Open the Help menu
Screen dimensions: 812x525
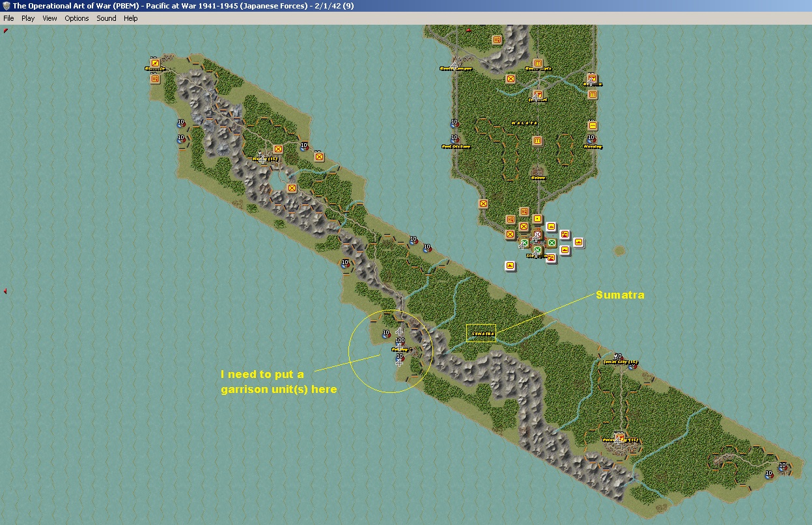131,18
